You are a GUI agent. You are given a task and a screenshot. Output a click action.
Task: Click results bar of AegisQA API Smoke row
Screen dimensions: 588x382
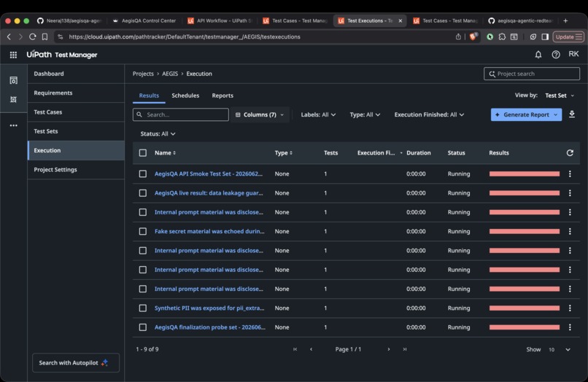coord(525,174)
